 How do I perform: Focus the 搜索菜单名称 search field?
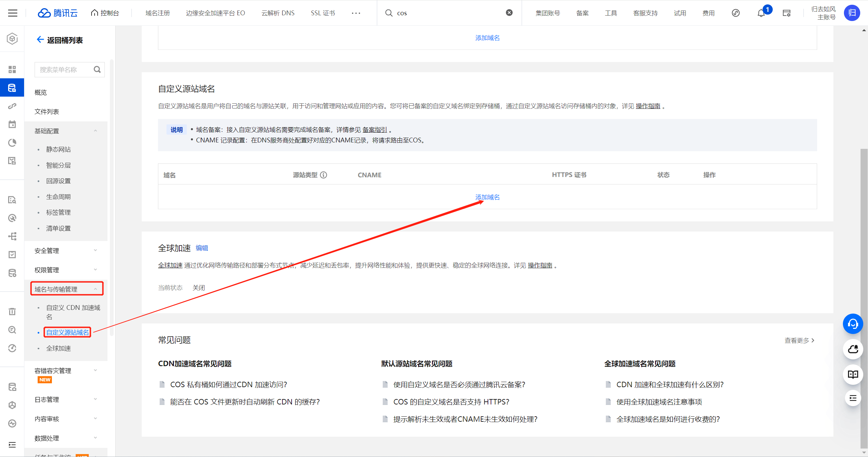click(70, 69)
